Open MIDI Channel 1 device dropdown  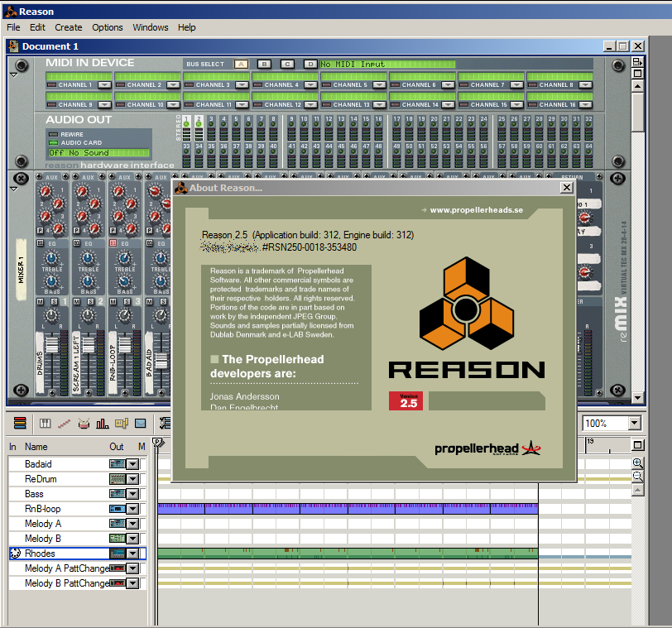coord(104,85)
